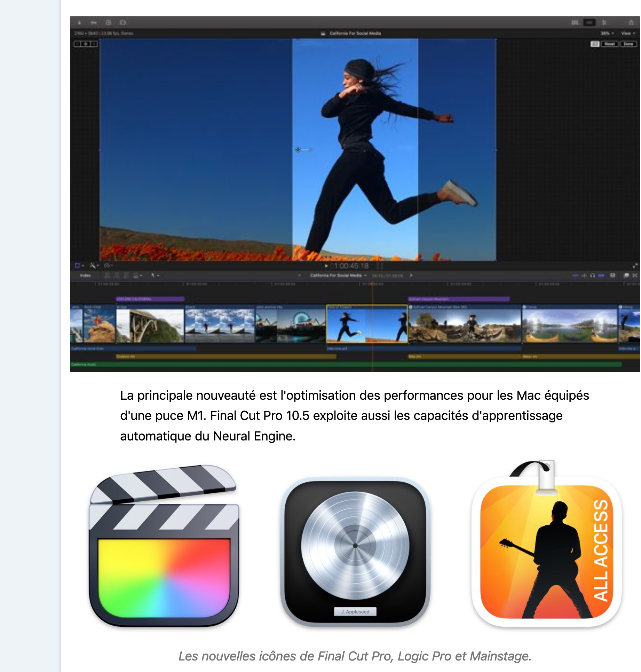Open the Background Tasks checkmark icon
The width and height of the screenshot is (641, 672).
point(109,23)
